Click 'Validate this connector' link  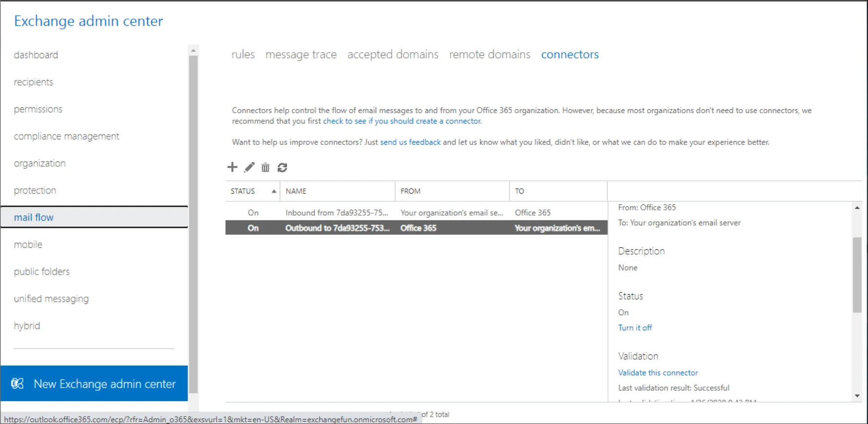(657, 373)
